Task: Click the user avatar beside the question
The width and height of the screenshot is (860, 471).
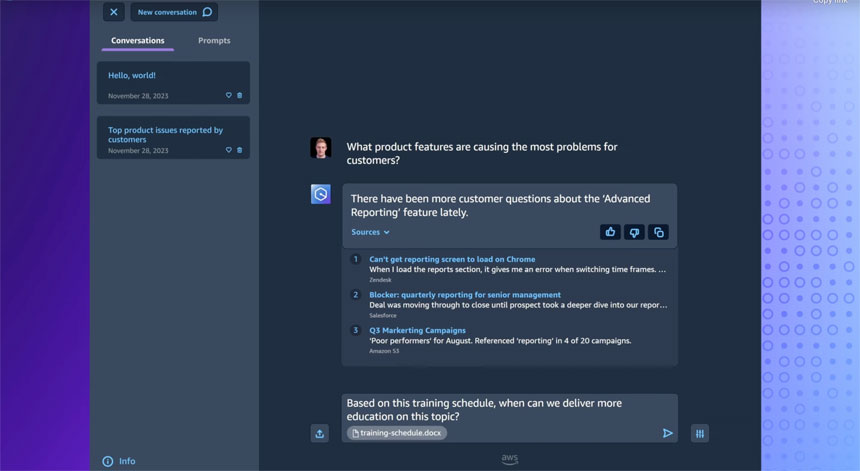Action: coord(321,147)
